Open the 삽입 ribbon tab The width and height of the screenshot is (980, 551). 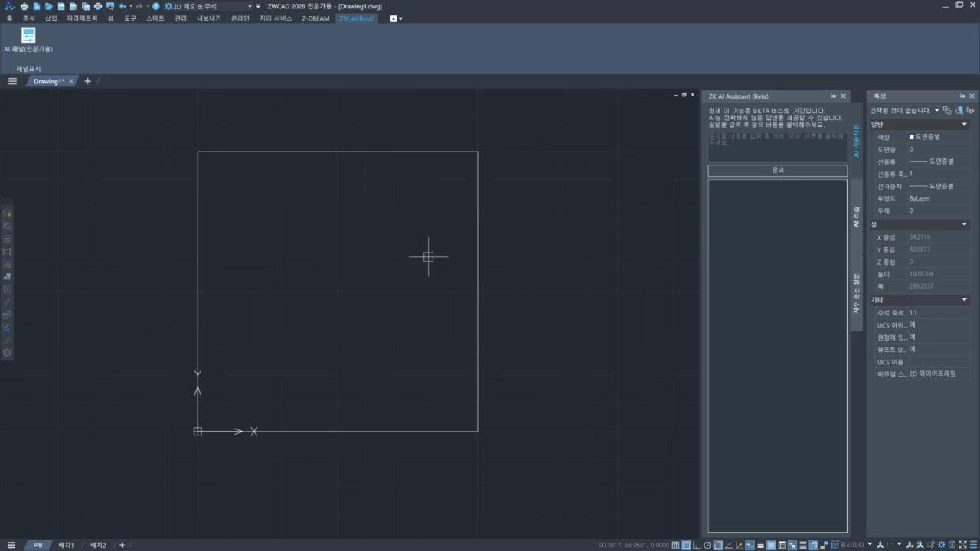[x=51, y=18]
